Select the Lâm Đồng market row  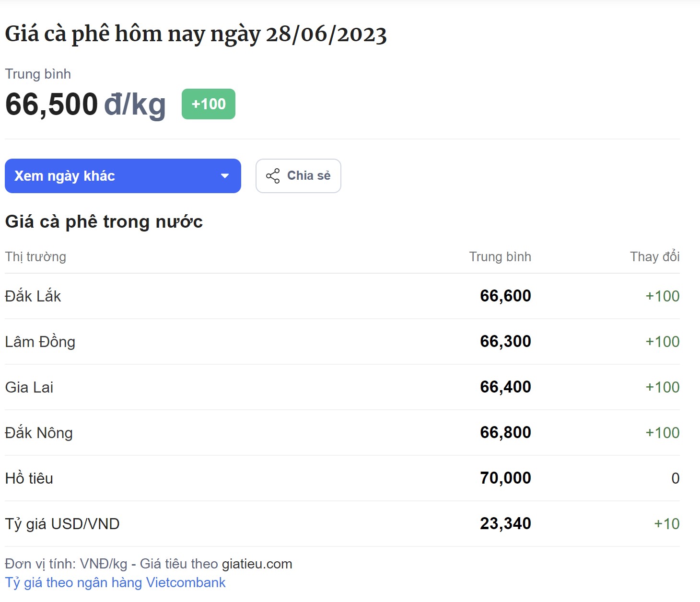click(342, 342)
